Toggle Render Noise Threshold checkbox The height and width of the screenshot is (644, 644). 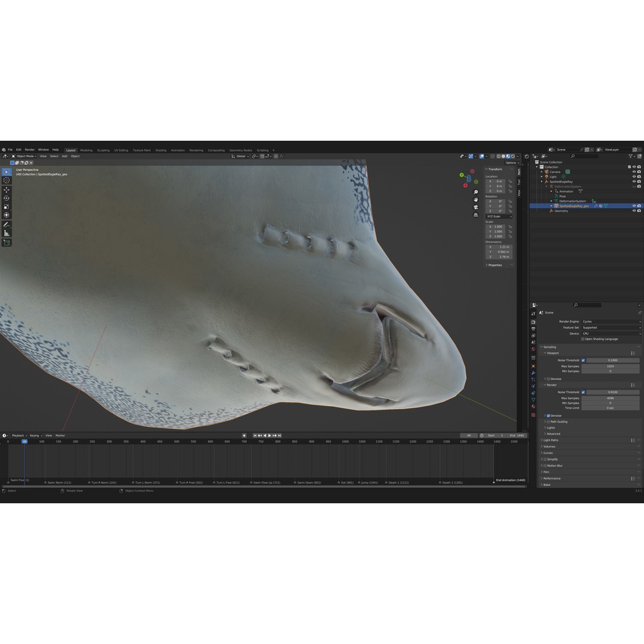(583, 392)
